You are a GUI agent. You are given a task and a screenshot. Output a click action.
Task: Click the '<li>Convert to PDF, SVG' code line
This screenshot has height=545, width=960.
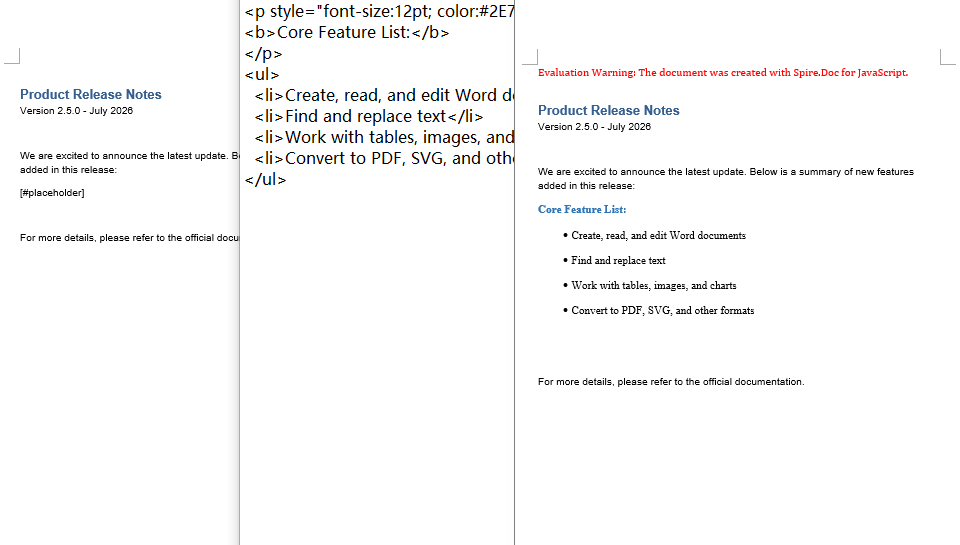tap(384, 159)
